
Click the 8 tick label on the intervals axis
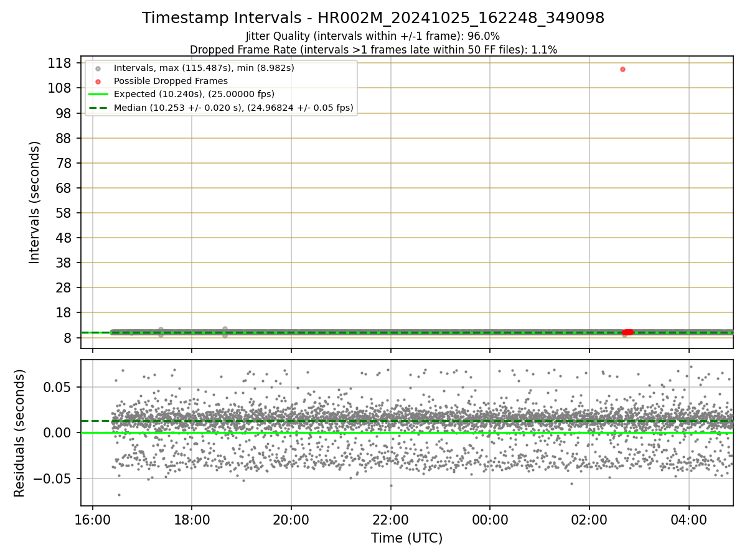(x=67, y=338)
